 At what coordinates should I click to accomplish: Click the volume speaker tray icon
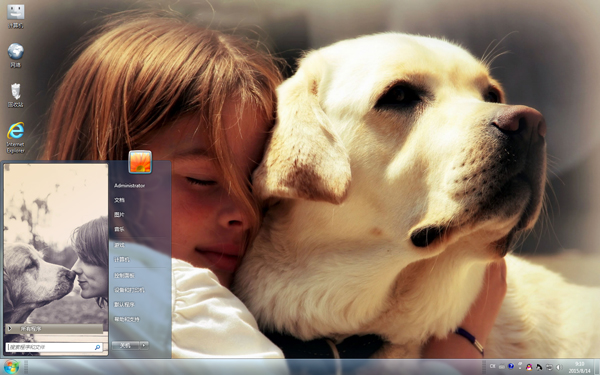558,367
